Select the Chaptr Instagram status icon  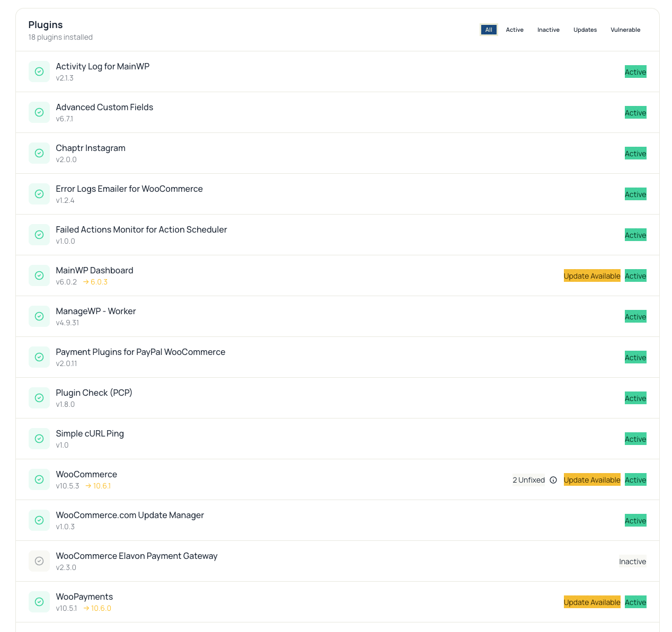[39, 153]
